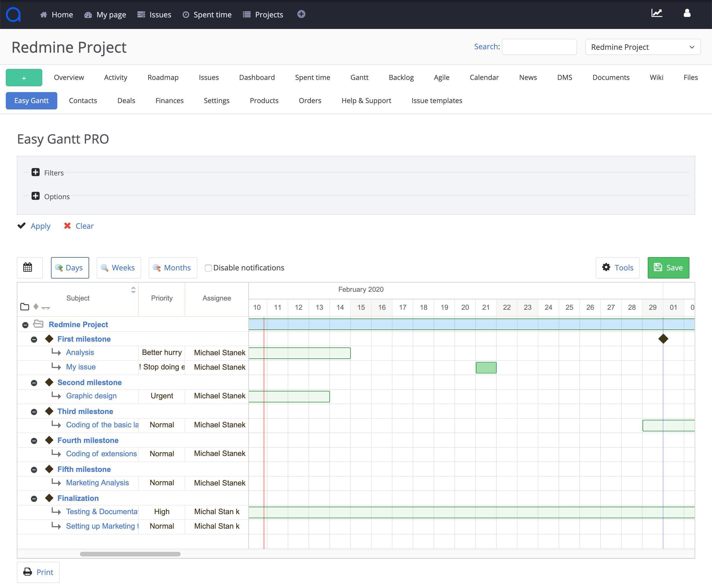The height and width of the screenshot is (588, 712).
Task: Collapse the Fifth milestone group
Action: point(34,470)
